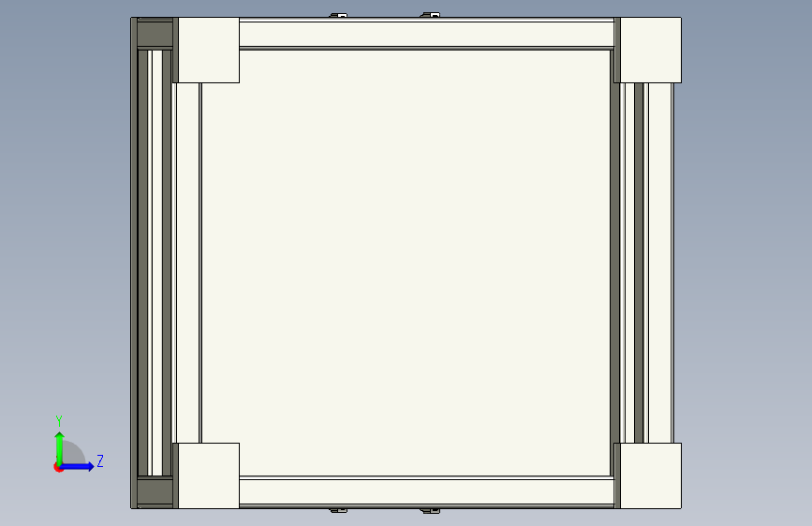This screenshot has width=812, height=526.
Task: Select the bottom-left corner block of frame
Action: [x=209, y=475]
